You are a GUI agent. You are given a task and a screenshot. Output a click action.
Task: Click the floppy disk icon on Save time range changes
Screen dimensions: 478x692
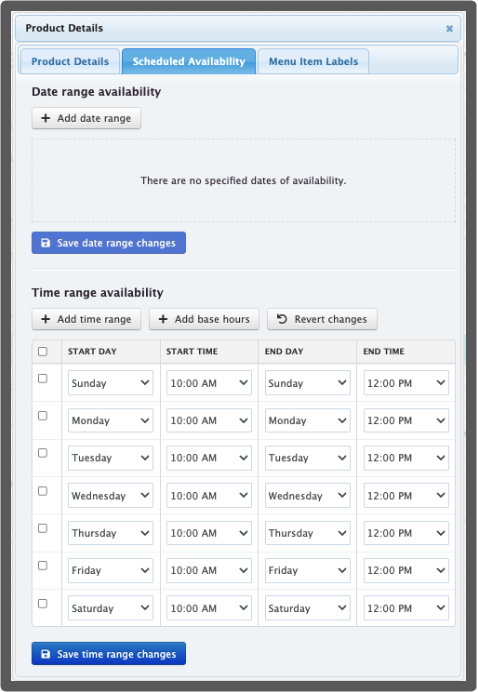[x=45, y=654]
